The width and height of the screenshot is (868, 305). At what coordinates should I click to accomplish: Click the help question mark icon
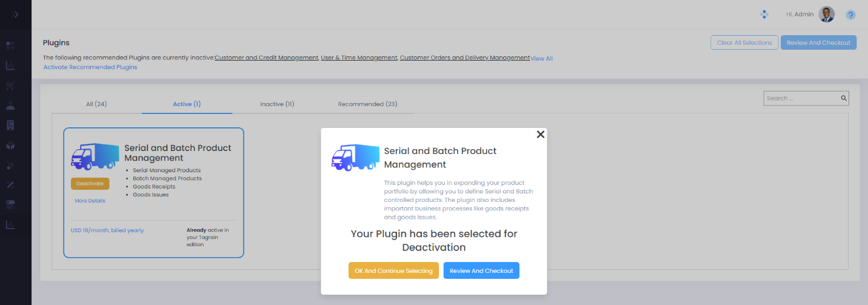click(x=850, y=15)
